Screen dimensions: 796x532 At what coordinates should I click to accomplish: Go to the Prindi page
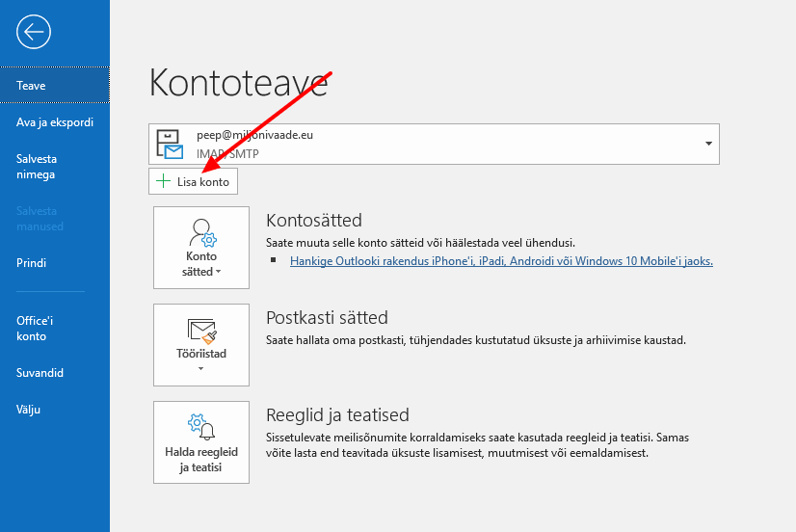32,263
